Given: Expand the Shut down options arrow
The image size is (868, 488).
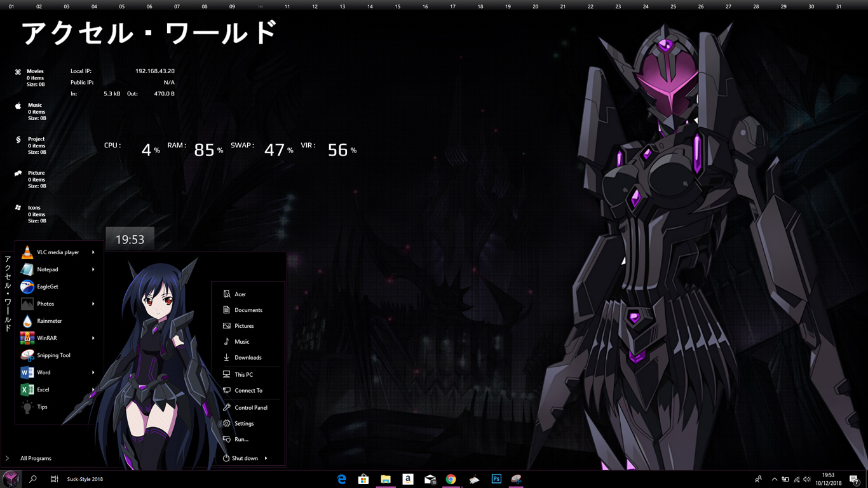Looking at the screenshot, I should (x=266, y=458).
